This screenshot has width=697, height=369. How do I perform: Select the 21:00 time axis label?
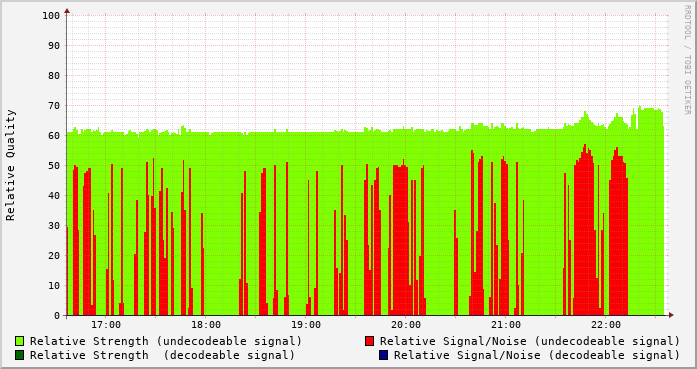pyautogui.click(x=506, y=325)
